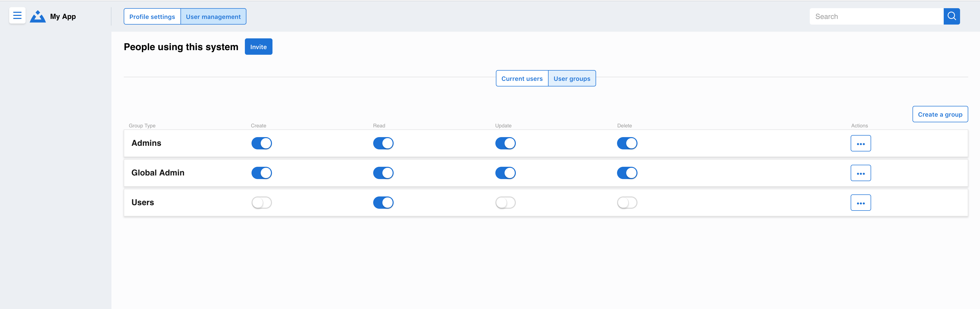Open the hamburger navigation menu

pos(17,15)
